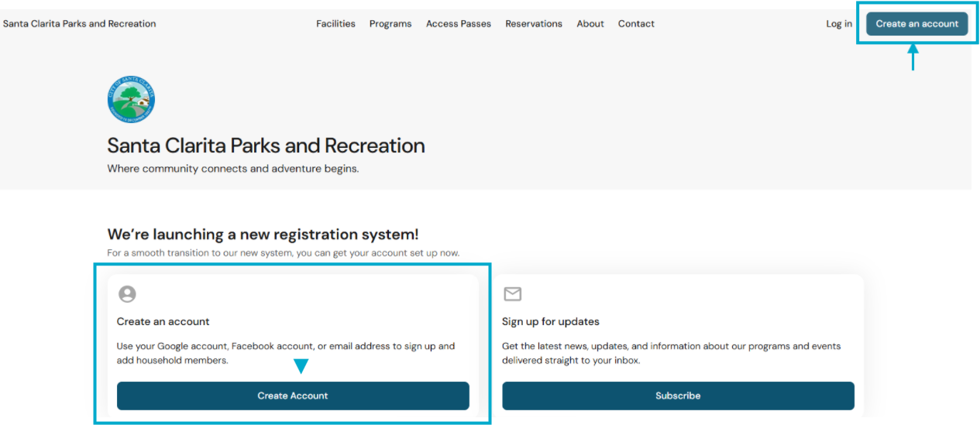980x425 pixels.
Task: Open the Contact page link
Action: point(636,24)
